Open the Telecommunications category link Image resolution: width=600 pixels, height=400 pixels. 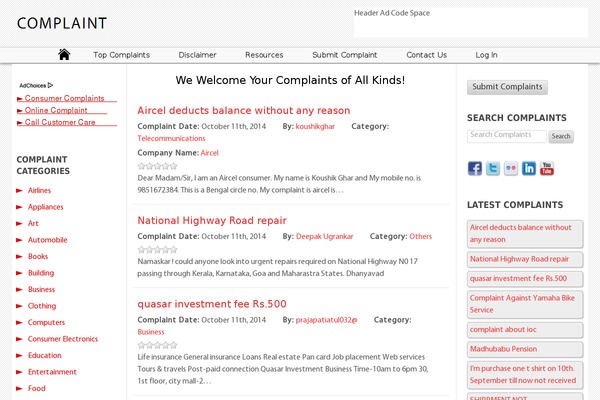tap(171, 138)
